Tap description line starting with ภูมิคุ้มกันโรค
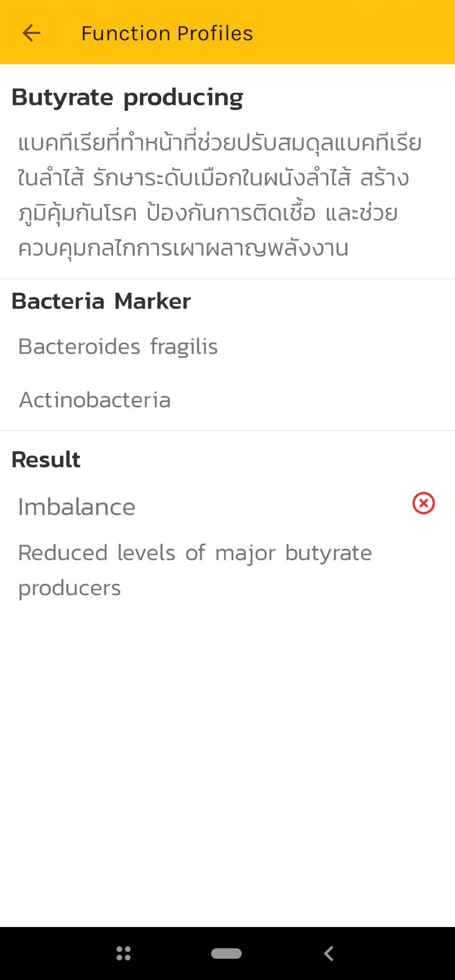 [x=208, y=213]
